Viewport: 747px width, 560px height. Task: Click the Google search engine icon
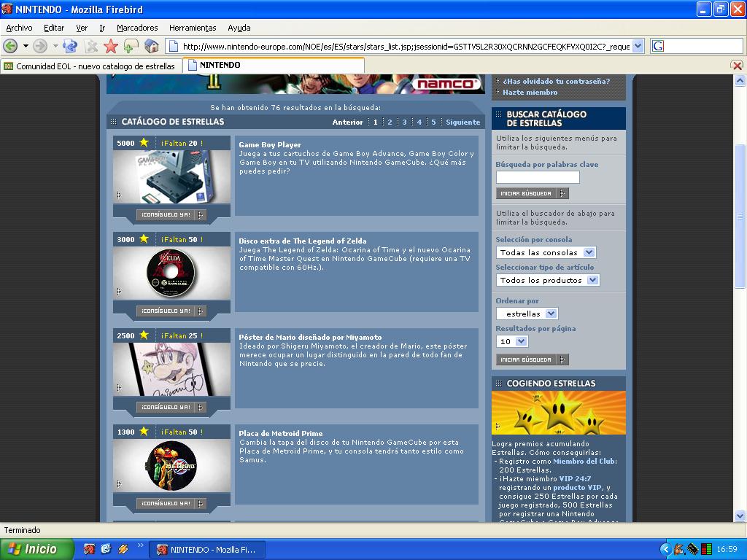click(658, 46)
